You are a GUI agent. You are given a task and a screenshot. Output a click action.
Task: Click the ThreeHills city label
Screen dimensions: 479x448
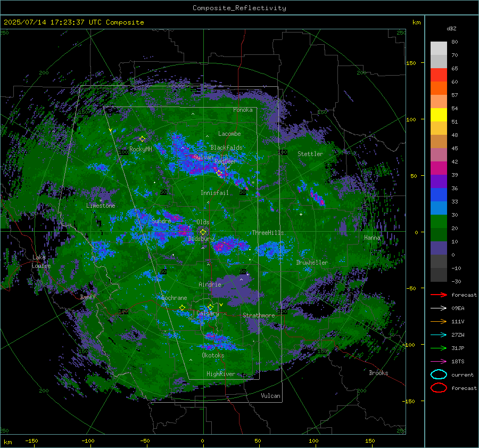[268, 233]
